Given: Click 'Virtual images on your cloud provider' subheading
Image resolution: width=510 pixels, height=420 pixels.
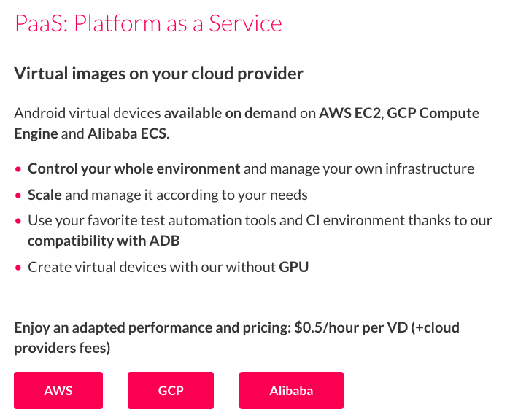Looking at the screenshot, I should pos(159,74).
